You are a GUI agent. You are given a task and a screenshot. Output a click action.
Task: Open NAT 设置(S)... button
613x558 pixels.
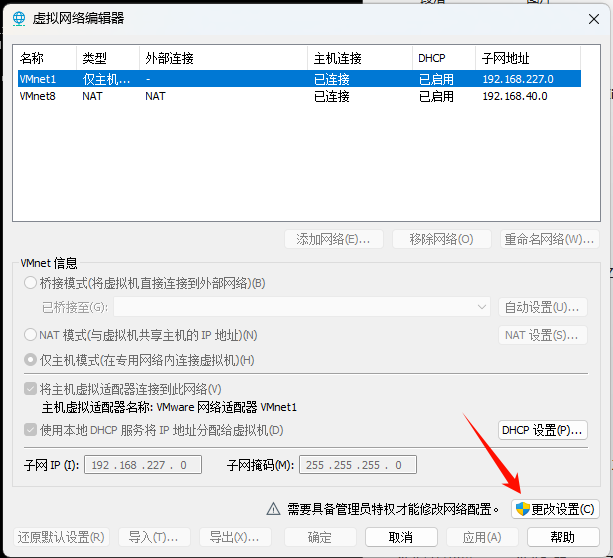point(543,335)
